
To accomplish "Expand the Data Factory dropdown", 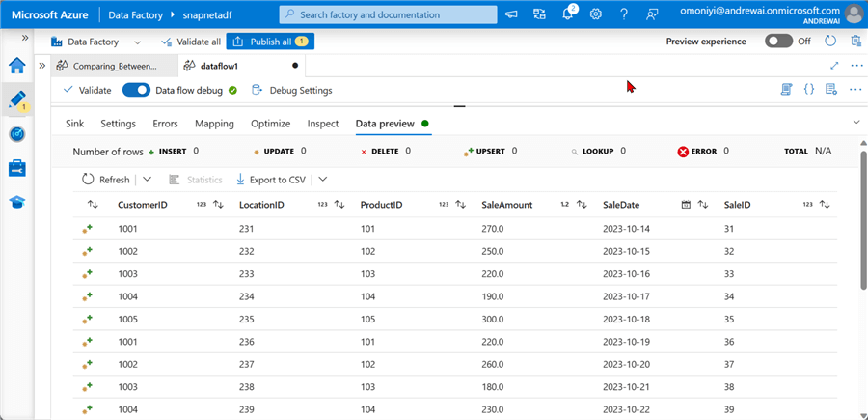I will 136,42.
